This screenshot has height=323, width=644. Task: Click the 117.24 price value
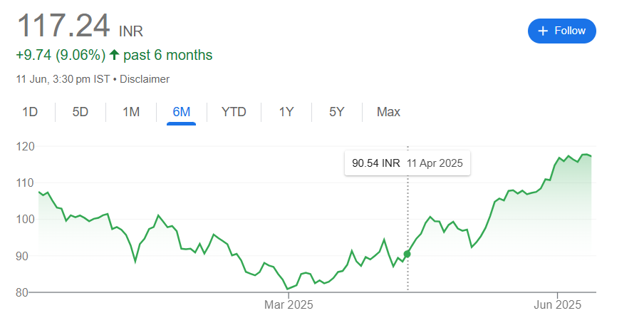tap(63, 26)
